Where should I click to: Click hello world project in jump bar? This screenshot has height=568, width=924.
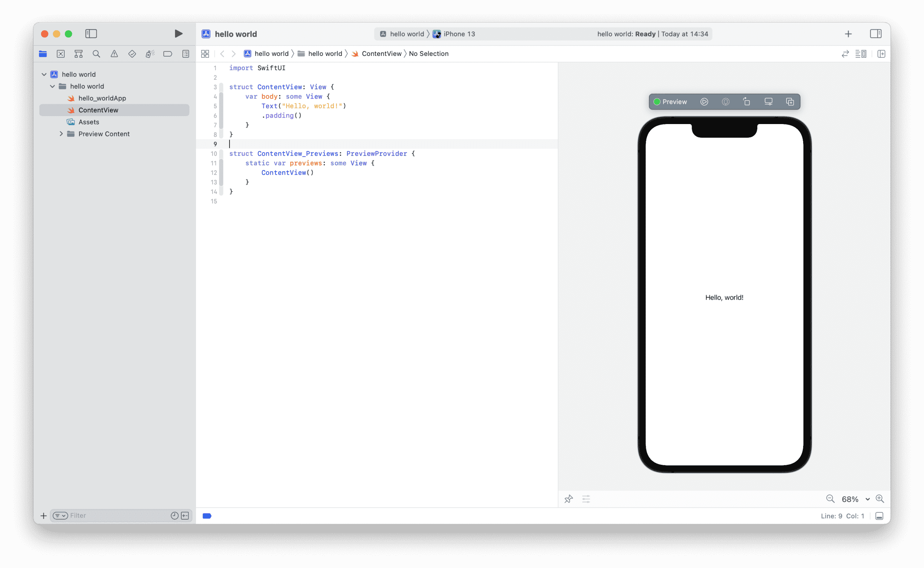click(266, 54)
